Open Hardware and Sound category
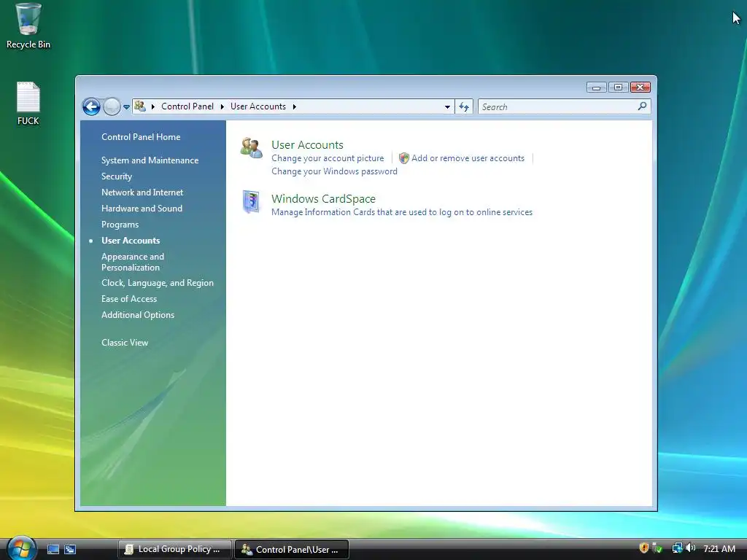 [x=142, y=209]
